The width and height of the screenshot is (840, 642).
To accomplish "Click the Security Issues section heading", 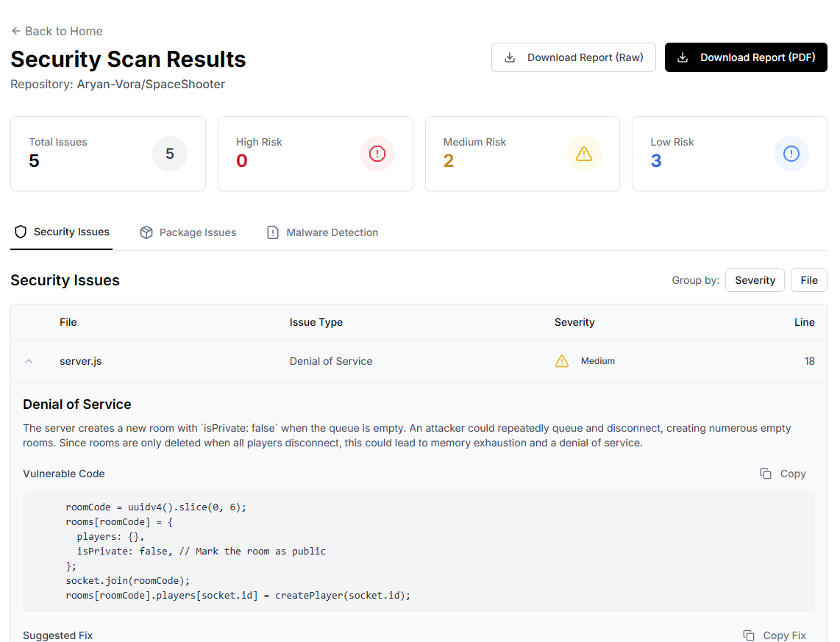I will pos(65,280).
